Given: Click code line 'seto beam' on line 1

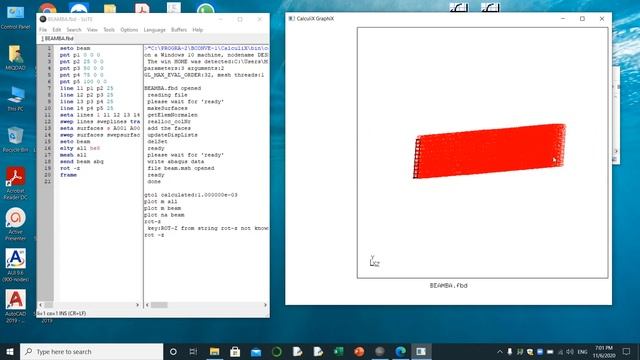Looking at the screenshot, I should (x=75, y=48).
